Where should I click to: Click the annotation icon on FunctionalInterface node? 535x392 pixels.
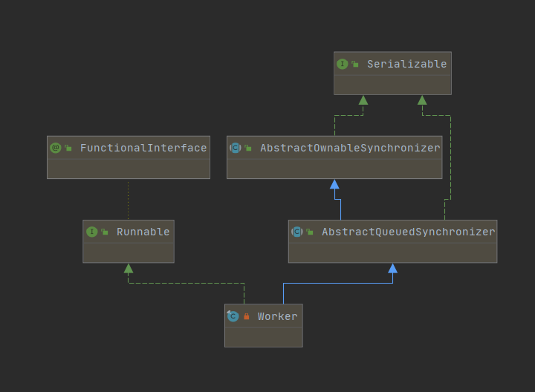pyautogui.click(x=56, y=148)
